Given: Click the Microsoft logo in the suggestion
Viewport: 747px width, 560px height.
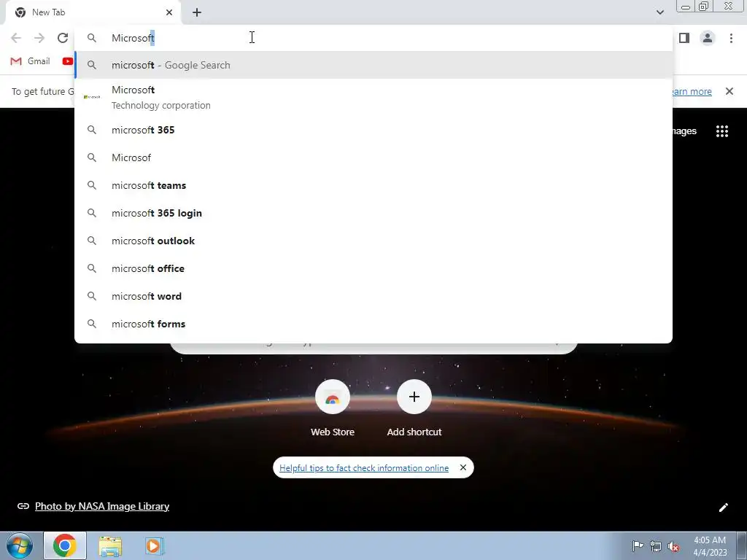Looking at the screenshot, I should click(x=92, y=97).
